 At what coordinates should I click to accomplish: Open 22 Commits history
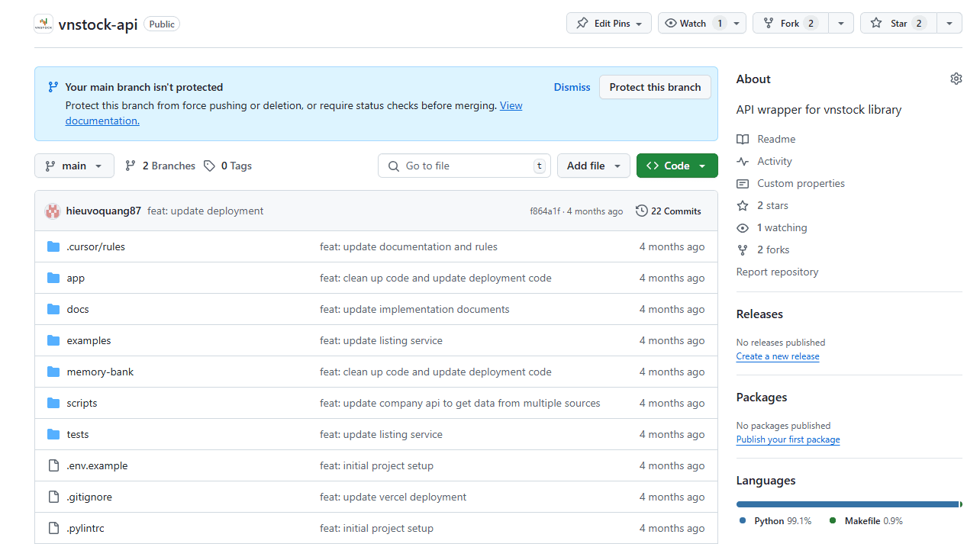coord(669,211)
